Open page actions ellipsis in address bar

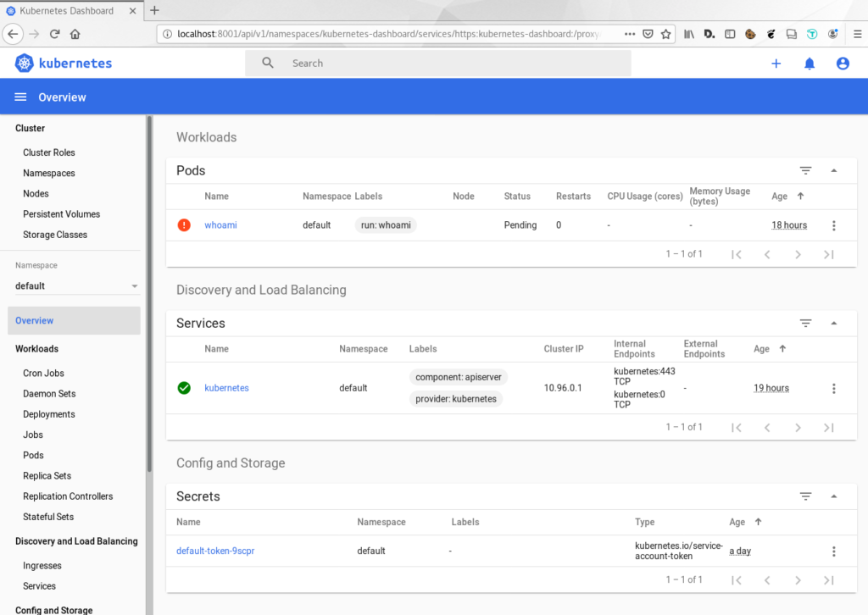(630, 34)
